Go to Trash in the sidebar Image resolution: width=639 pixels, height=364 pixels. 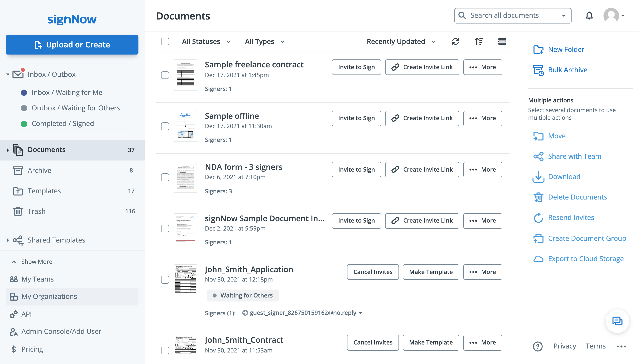pyautogui.click(x=37, y=211)
